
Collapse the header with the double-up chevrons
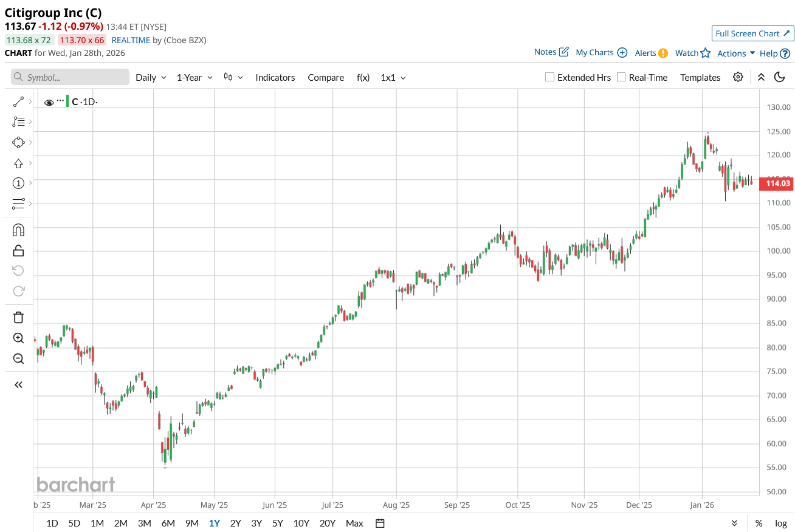pyautogui.click(x=761, y=77)
